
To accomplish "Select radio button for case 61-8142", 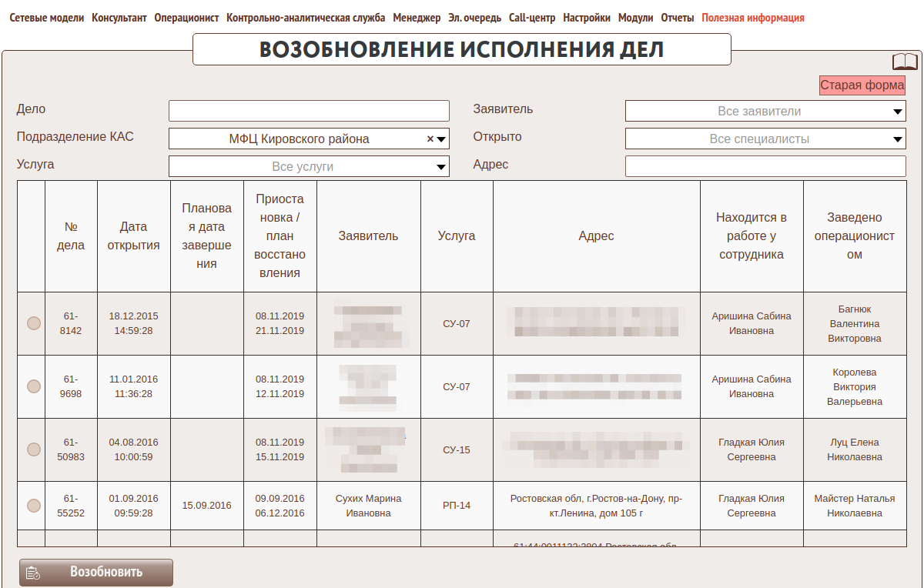I will coord(34,324).
